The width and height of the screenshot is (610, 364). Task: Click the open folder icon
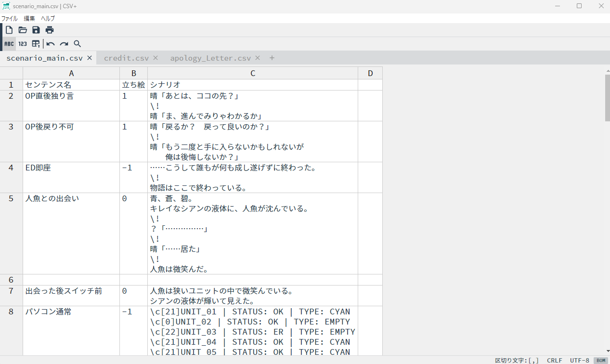click(x=23, y=30)
